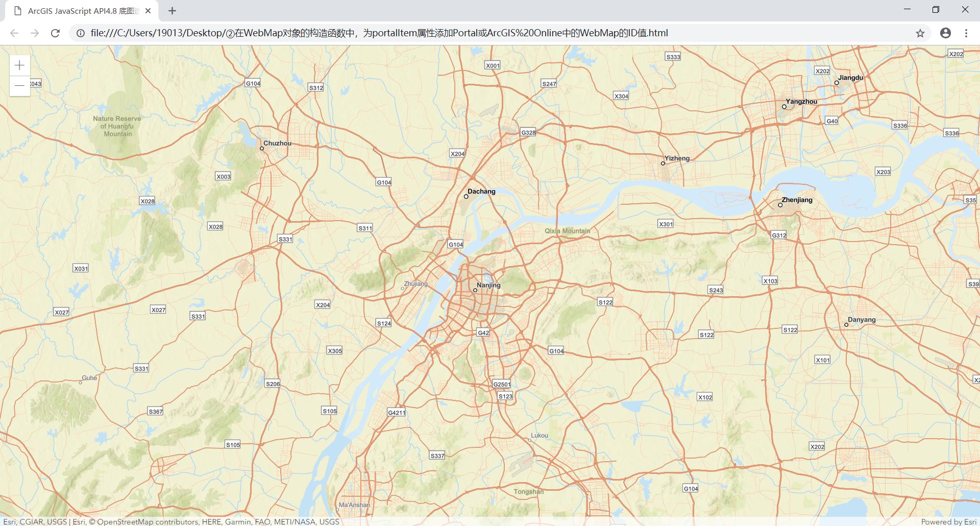Click the X203 road shield

tap(883, 172)
